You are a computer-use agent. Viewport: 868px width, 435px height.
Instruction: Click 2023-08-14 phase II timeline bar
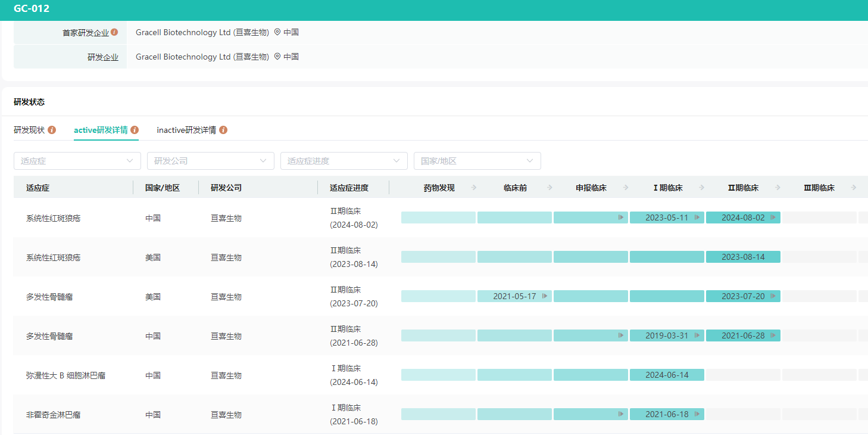pos(743,257)
